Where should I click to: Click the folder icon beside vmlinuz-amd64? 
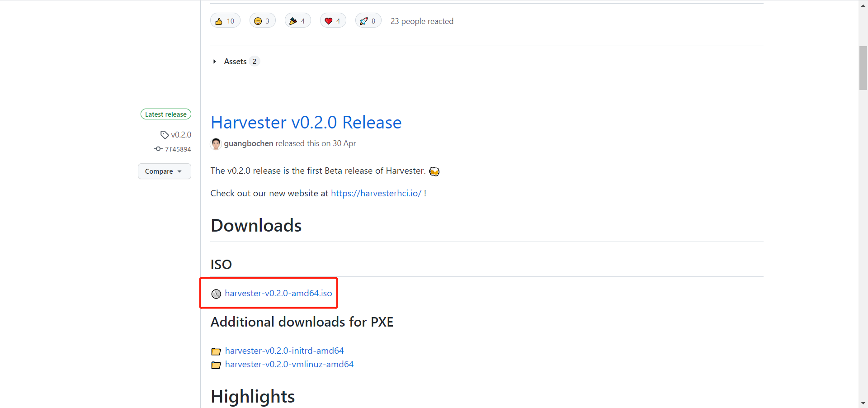(x=216, y=365)
